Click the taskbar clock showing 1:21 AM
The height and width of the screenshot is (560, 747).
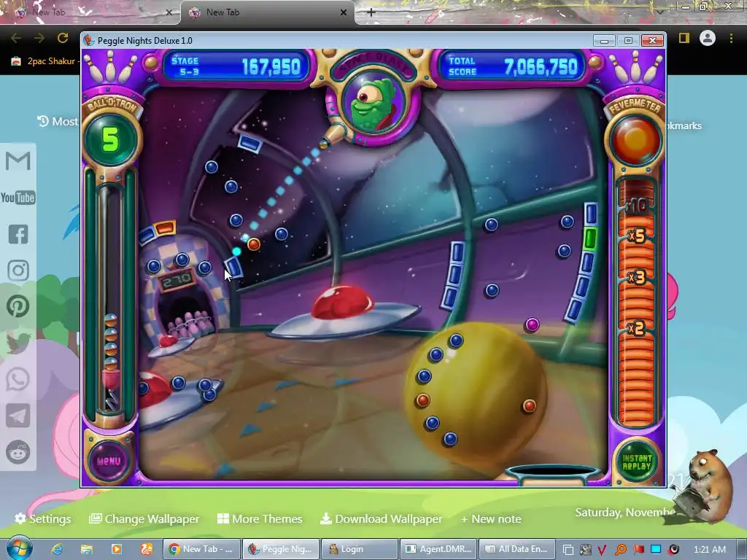click(710, 550)
